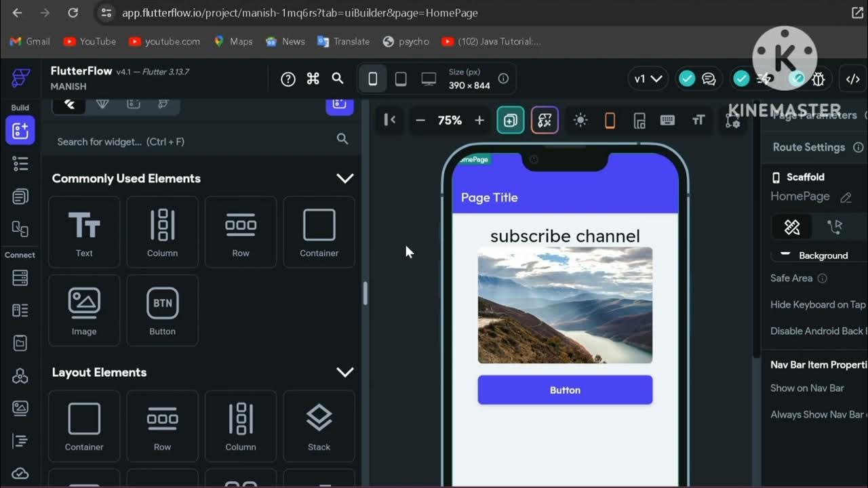Open page selector sidebar icon

pos(20,229)
